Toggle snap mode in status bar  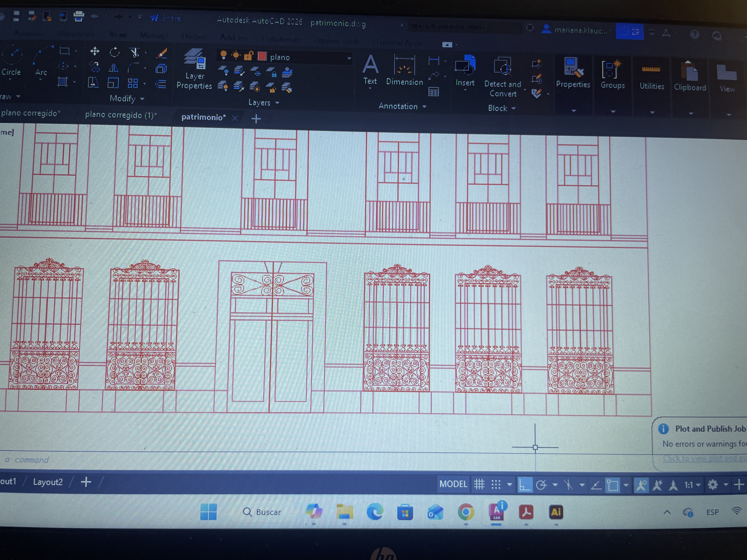click(496, 485)
